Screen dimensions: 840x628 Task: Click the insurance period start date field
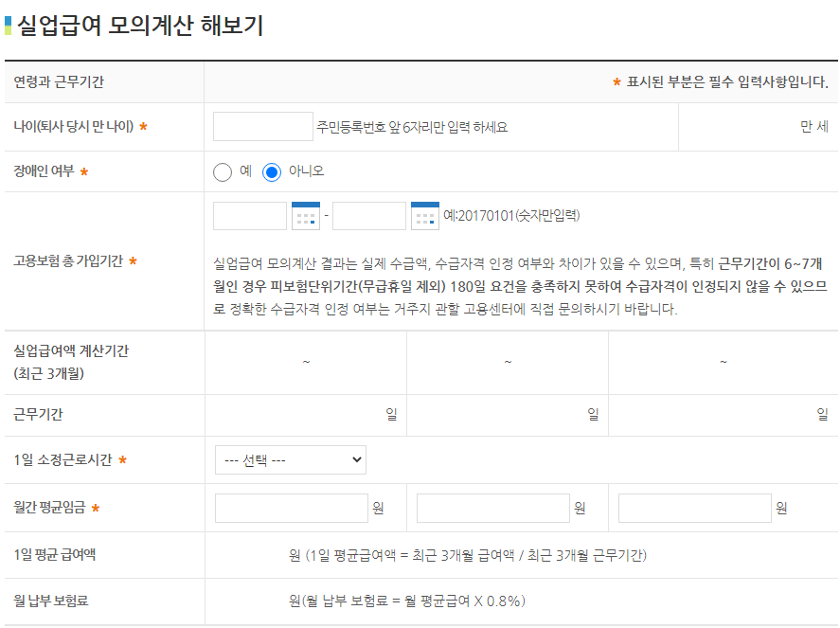point(250,216)
